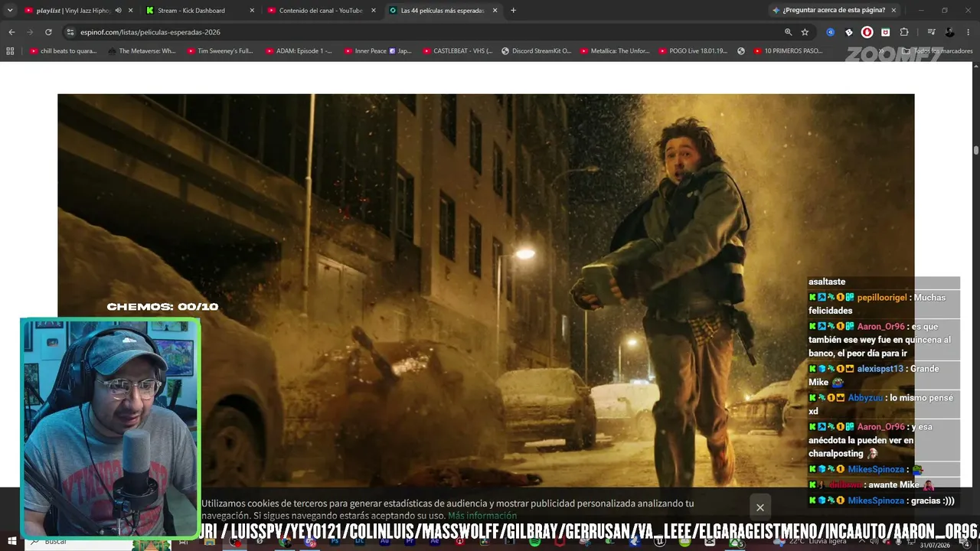Click the globe bookmark before 10 PRIMEROS PASO
Image resolution: width=980 pixels, height=551 pixels.
coord(741,51)
